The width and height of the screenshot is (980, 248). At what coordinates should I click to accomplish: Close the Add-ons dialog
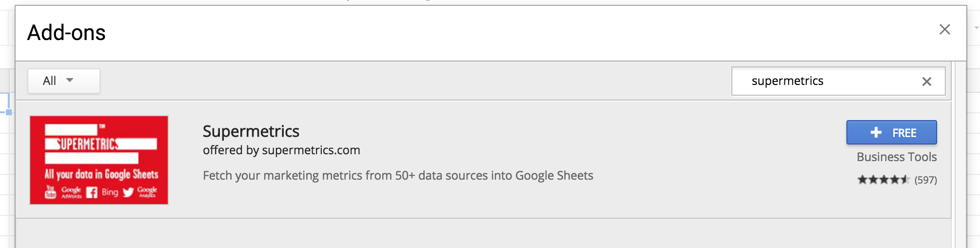tap(944, 30)
